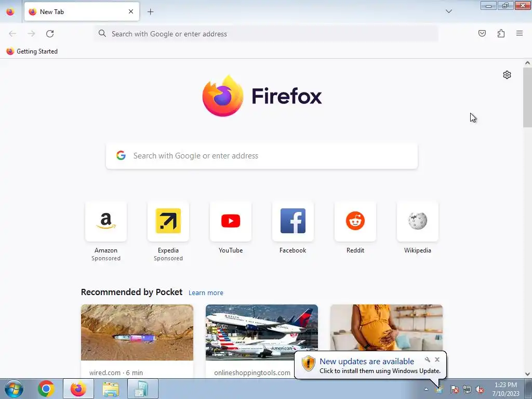Open a new tab with the plus button
Viewport: 532px width, 399px height.
(150, 12)
